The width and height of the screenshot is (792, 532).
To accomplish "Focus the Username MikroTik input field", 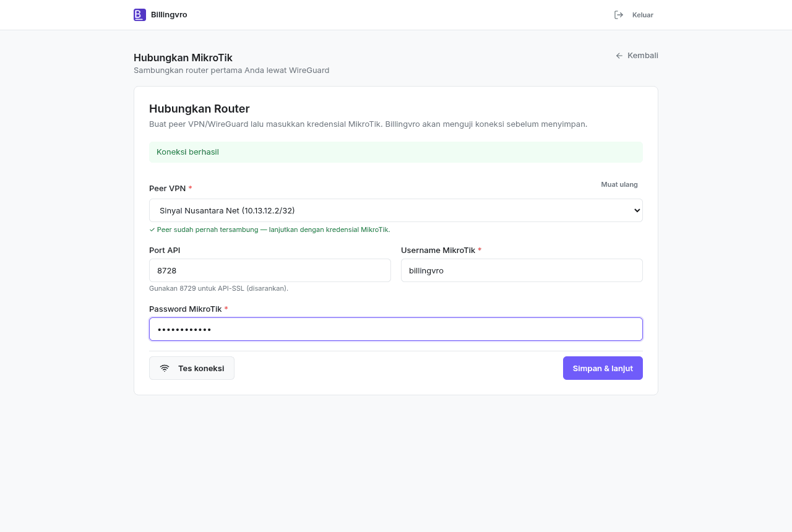I will 522,270.
